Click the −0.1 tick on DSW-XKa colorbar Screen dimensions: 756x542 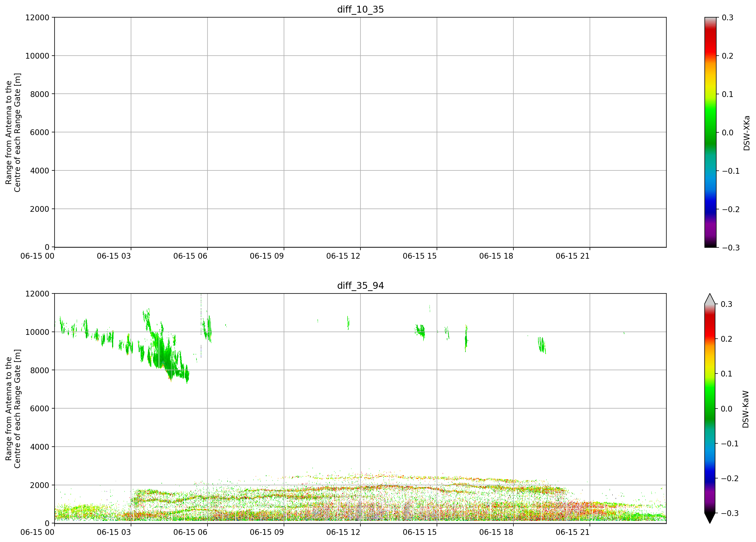(731, 171)
